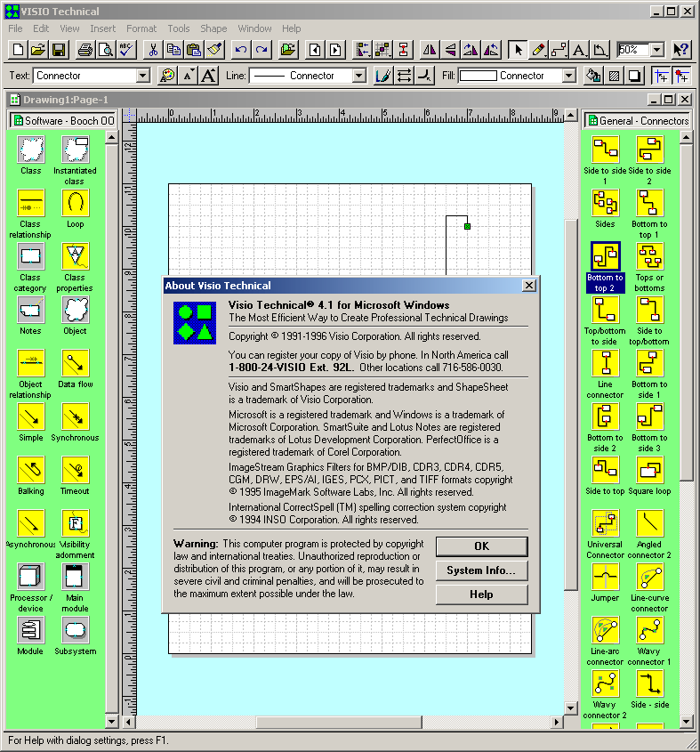Open the Edit menu

coord(41,28)
